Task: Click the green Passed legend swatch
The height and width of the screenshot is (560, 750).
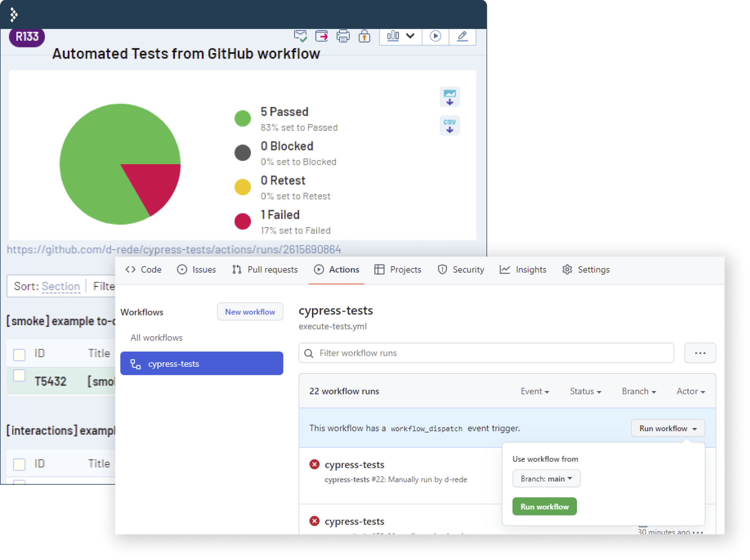Action: coord(242,118)
